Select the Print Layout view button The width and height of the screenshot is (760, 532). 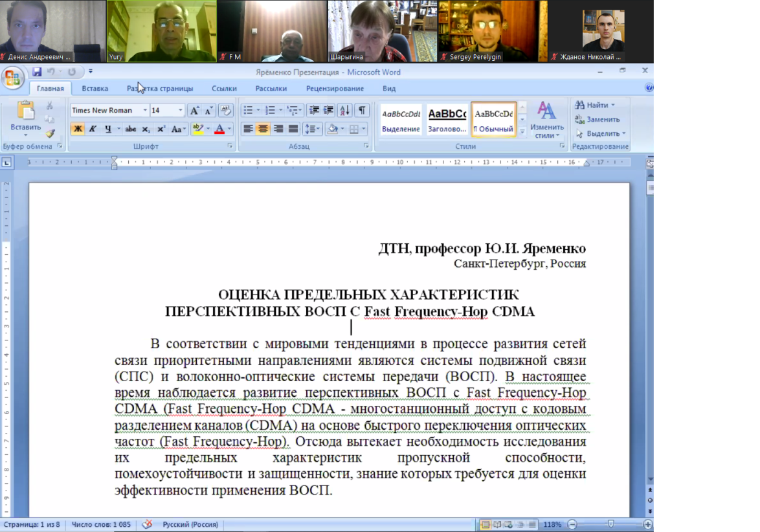click(x=485, y=524)
